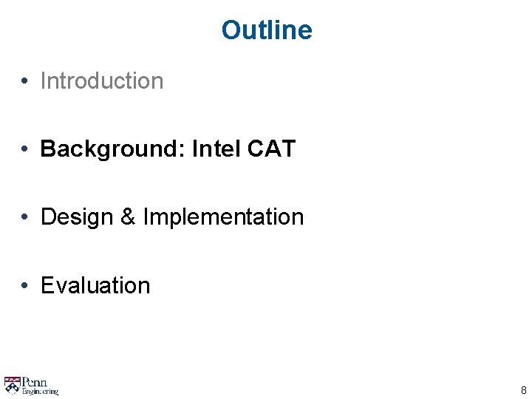Click the bullet dot before Design
Screen dimensions: 532x399
tap(25, 217)
